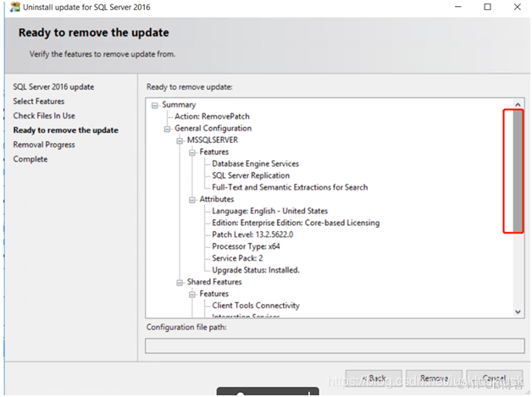This screenshot has width=532, height=397.
Task: Click the scrollbar down arrow
Action: pos(518,312)
